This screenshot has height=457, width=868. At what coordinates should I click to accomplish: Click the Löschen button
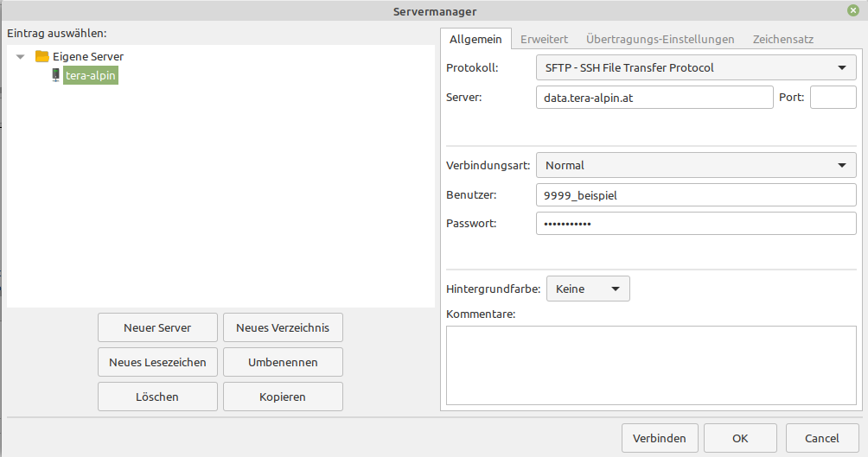click(157, 397)
